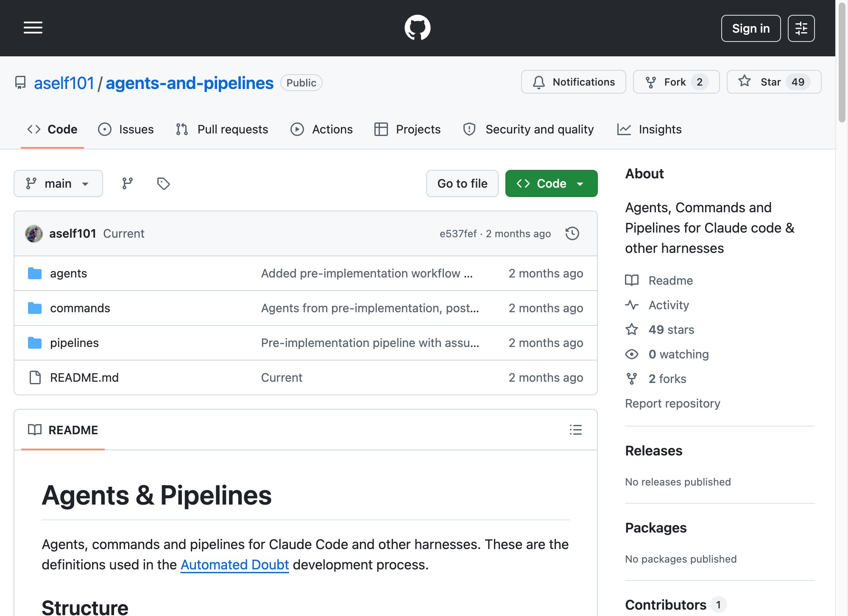Open appearance settings sliders icon

[x=801, y=28]
